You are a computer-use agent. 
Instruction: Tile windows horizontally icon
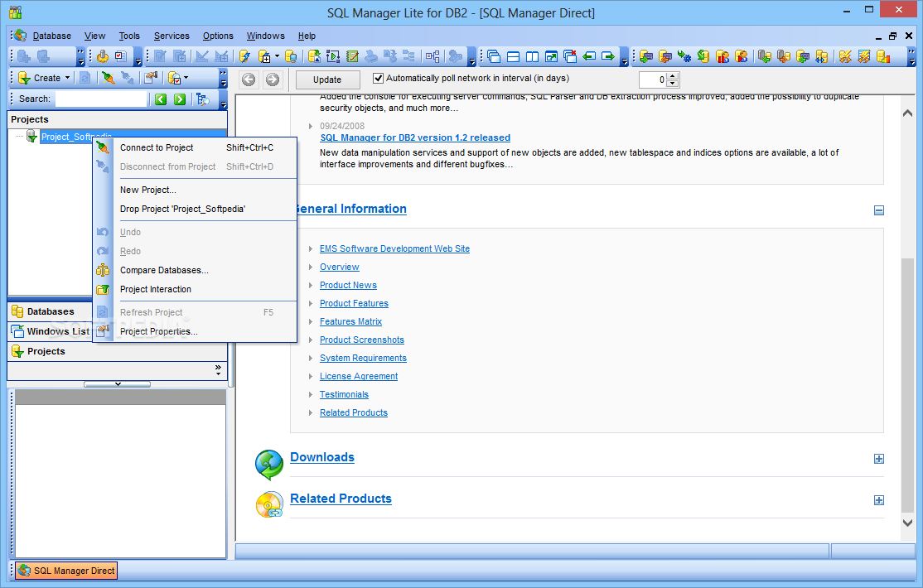(513, 56)
